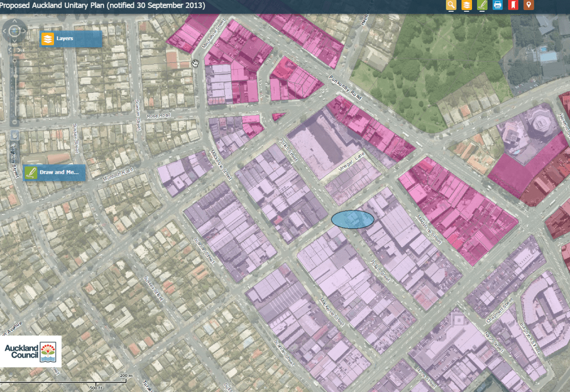Viewport: 570px width, 392px height.
Task: Click the zoom out minus button
Action: 14,121
